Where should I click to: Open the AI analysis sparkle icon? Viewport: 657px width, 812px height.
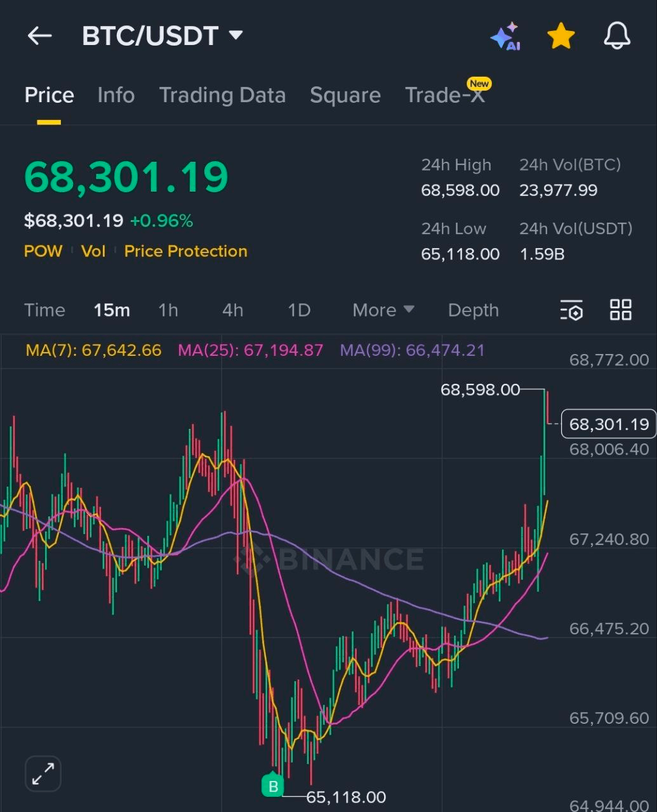505,37
